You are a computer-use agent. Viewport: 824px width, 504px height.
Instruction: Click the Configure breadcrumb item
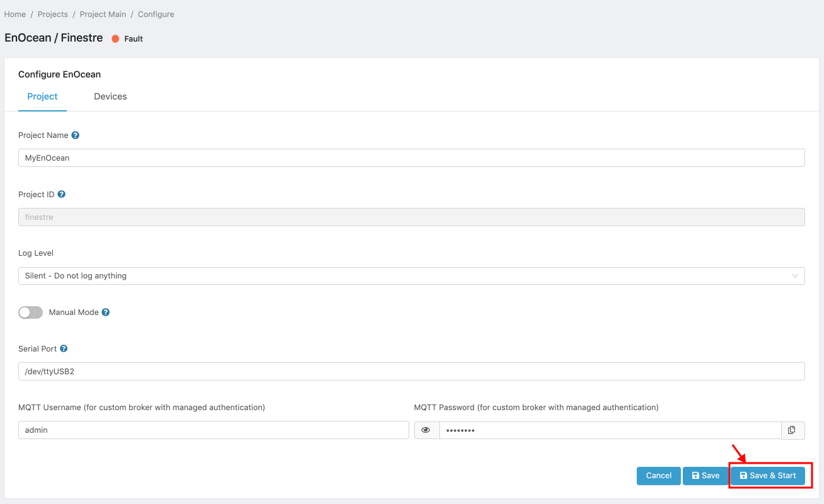tap(156, 14)
